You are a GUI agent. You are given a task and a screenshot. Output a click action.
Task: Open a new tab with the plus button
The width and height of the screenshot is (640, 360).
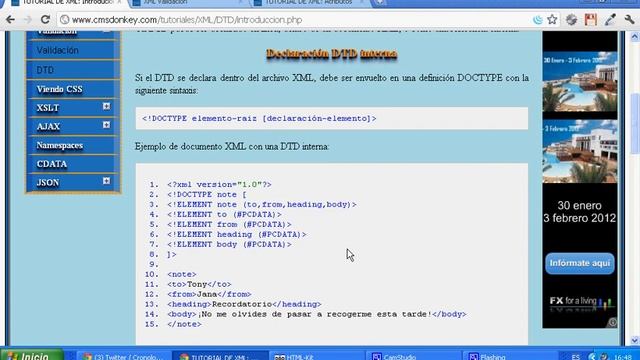pyautogui.click(x=379, y=2)
